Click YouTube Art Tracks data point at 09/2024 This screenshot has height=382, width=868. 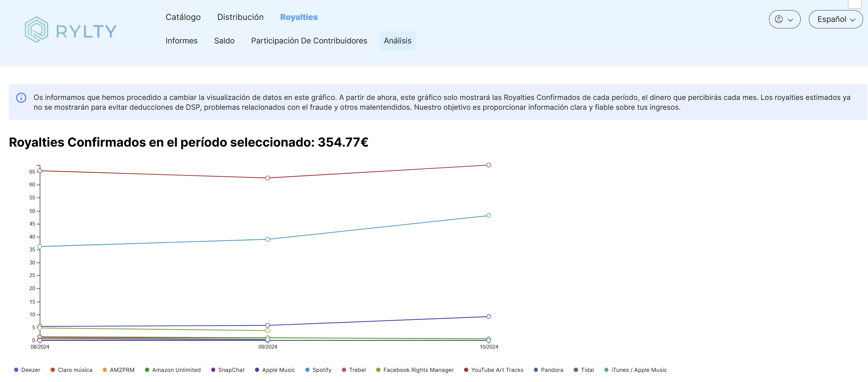(x=267, y=178)
